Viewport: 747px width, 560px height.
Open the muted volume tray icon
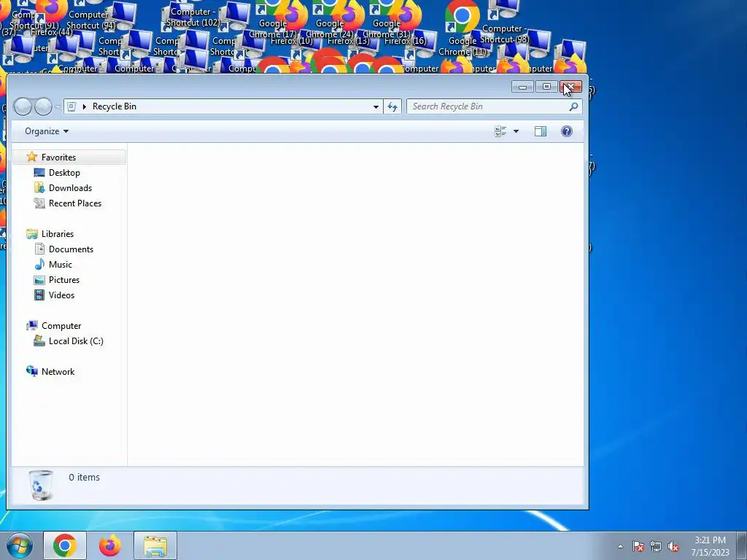tap(673, 546)
